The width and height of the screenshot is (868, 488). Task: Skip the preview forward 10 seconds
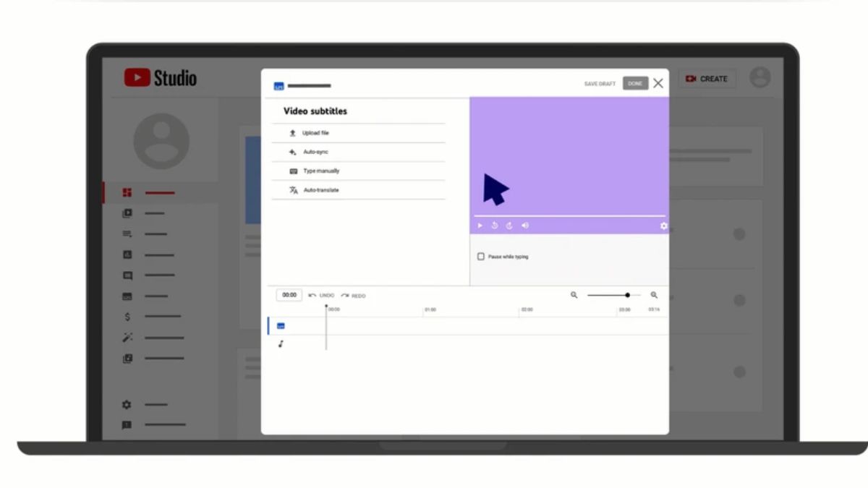[509, 225]
